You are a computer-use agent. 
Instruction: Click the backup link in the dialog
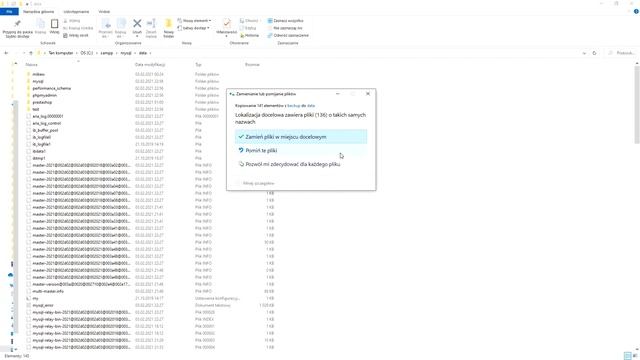[293, 106]
